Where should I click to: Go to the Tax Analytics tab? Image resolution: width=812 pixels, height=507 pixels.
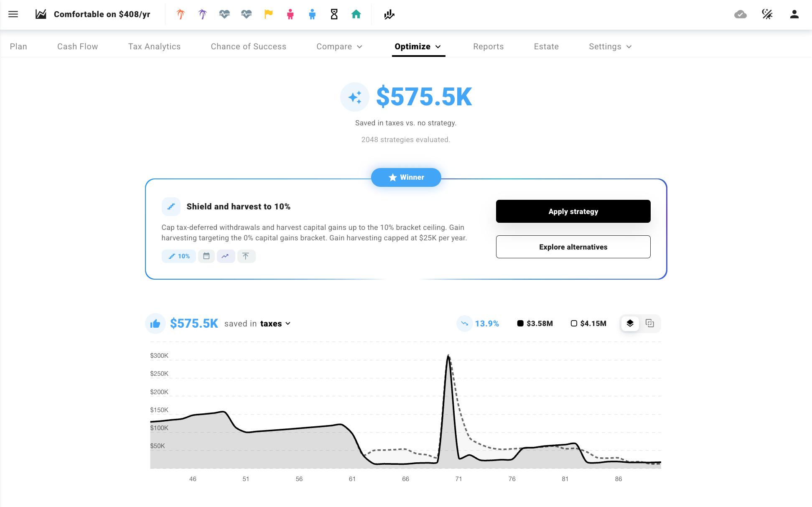coord(154,46)
